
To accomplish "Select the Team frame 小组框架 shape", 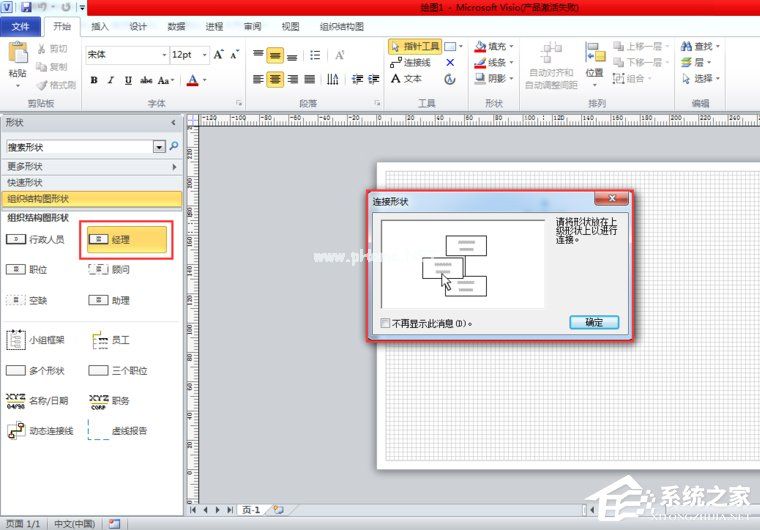I will (x=35, y=340).
